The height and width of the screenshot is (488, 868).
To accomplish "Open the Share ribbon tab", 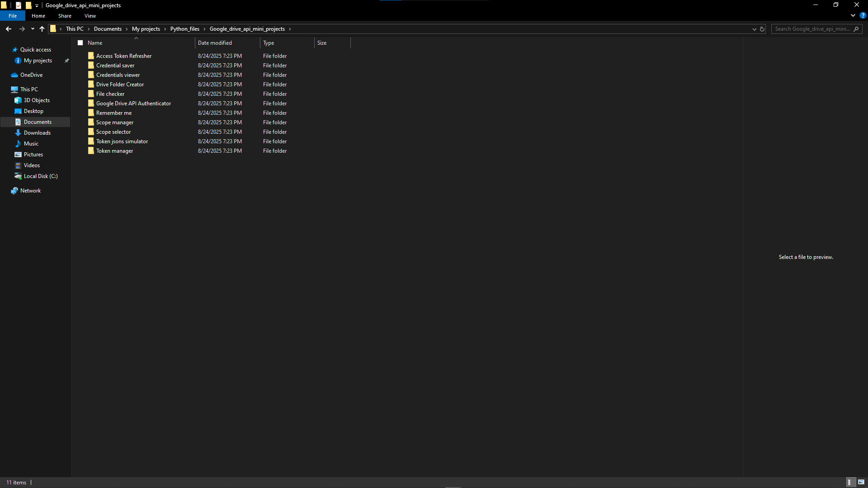I will pyautogui.click(x=65, y=16).
